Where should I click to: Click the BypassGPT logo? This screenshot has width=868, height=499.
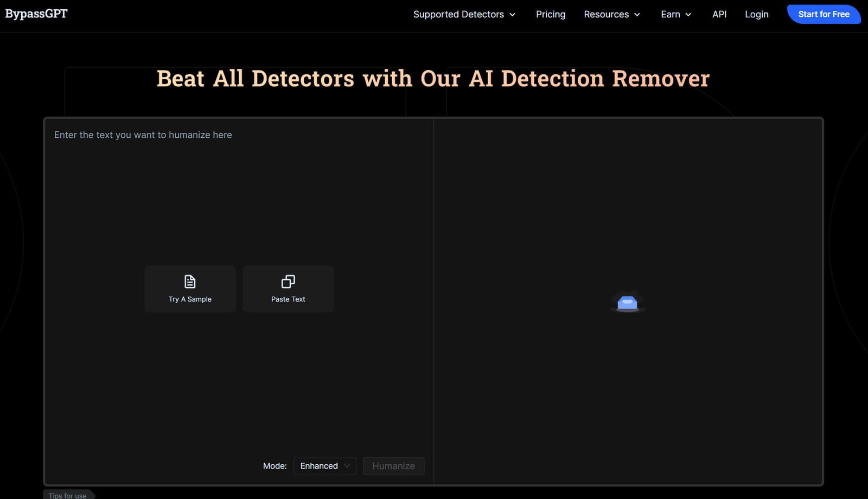tap(36, 14)
